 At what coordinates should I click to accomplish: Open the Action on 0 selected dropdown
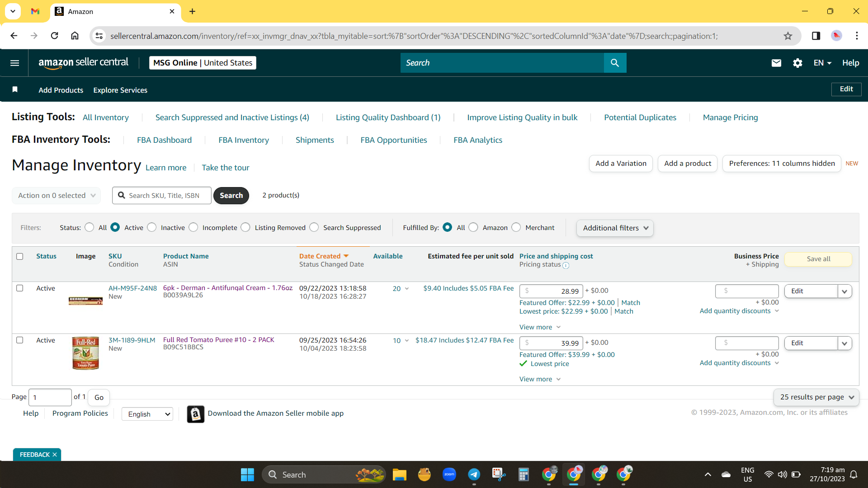click(56, 196)
